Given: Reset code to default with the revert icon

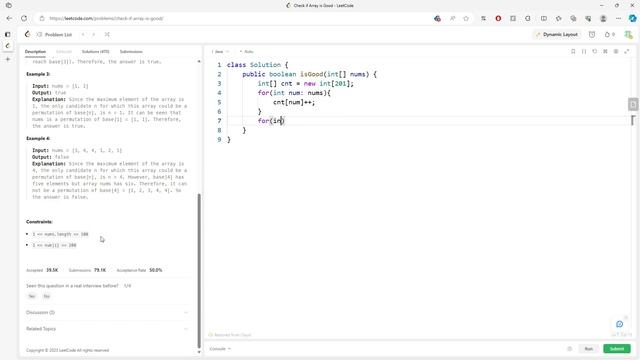Looking at the screenshot, I should [595, 51].
